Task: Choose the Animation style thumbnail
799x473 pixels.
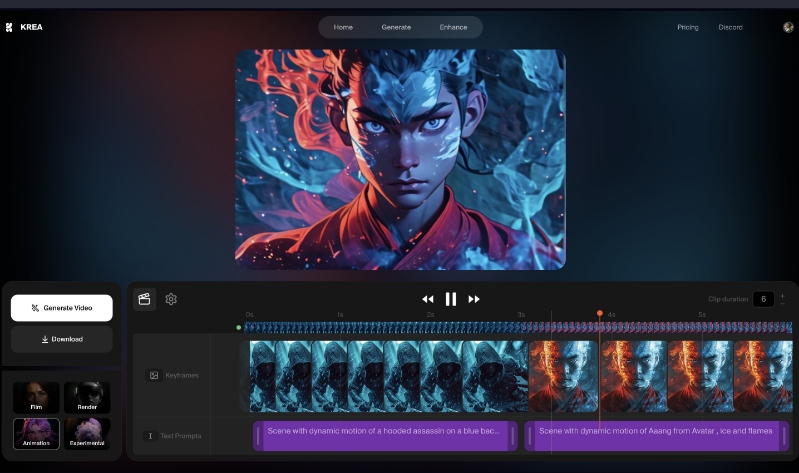Action: click(x=36, y=433)
